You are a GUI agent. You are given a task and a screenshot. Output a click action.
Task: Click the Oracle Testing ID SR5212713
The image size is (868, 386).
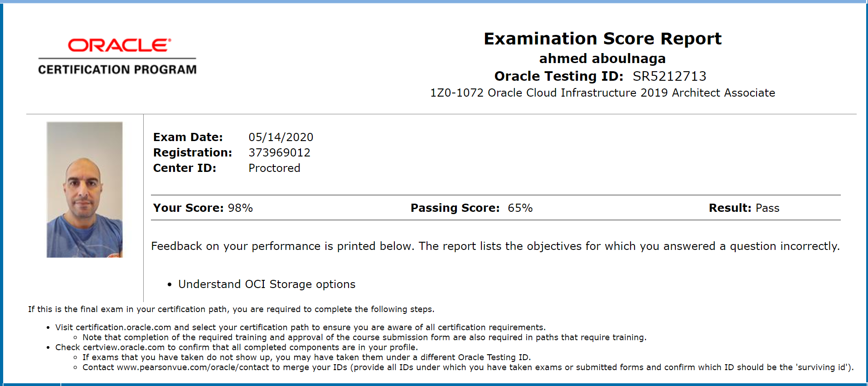click(669, 76)
